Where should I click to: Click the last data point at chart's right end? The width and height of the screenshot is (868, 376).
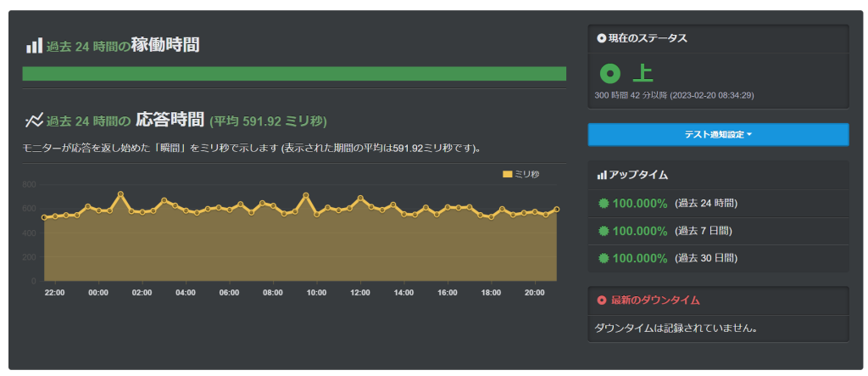[557, 209]
